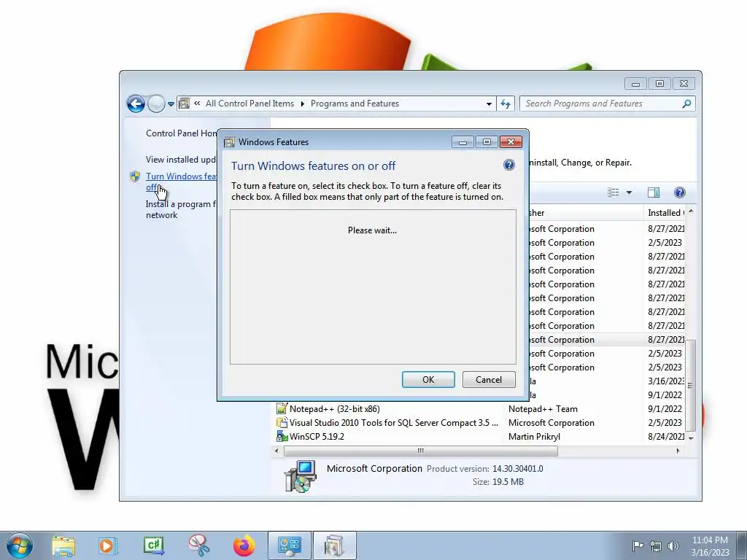Open the volume tray icon
Screen dimensions: 747x560
(673, 546)
